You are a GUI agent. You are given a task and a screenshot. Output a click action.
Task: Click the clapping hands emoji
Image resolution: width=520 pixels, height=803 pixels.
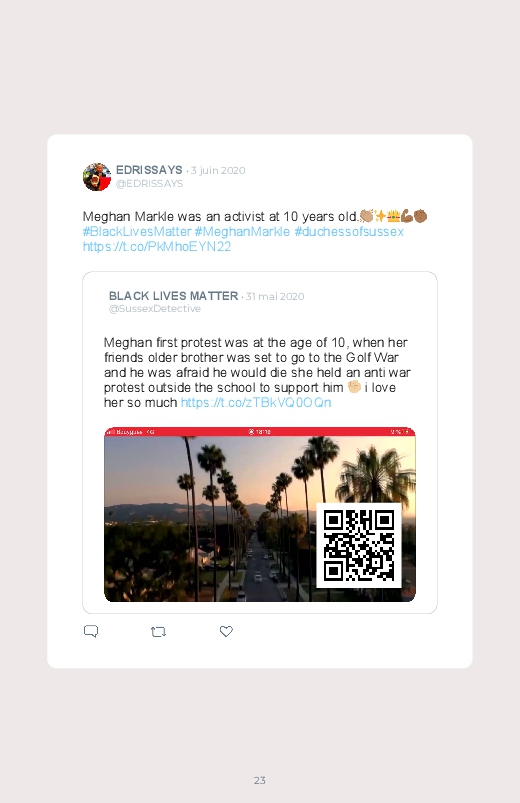tap(366, 216)
